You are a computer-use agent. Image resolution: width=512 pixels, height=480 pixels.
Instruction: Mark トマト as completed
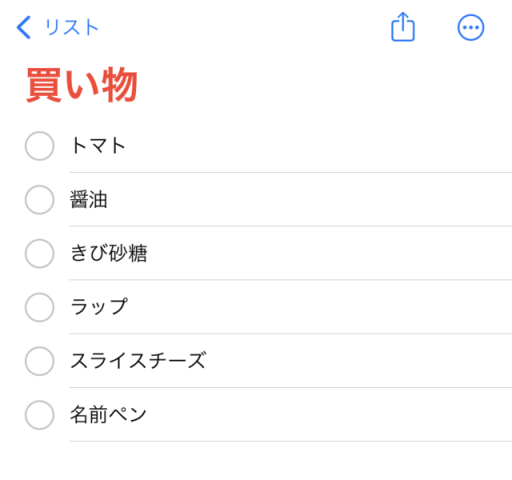coord(39,146)
